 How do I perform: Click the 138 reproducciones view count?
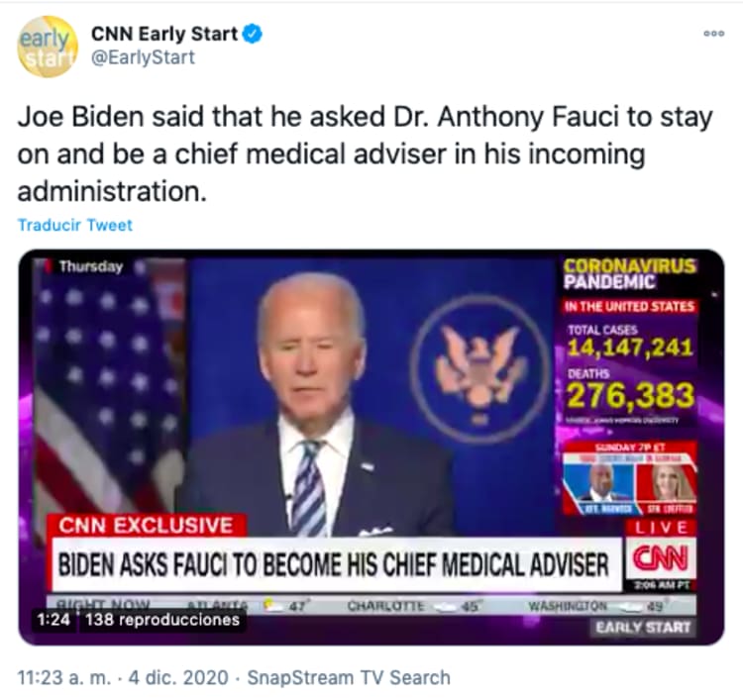click(162, 619)
